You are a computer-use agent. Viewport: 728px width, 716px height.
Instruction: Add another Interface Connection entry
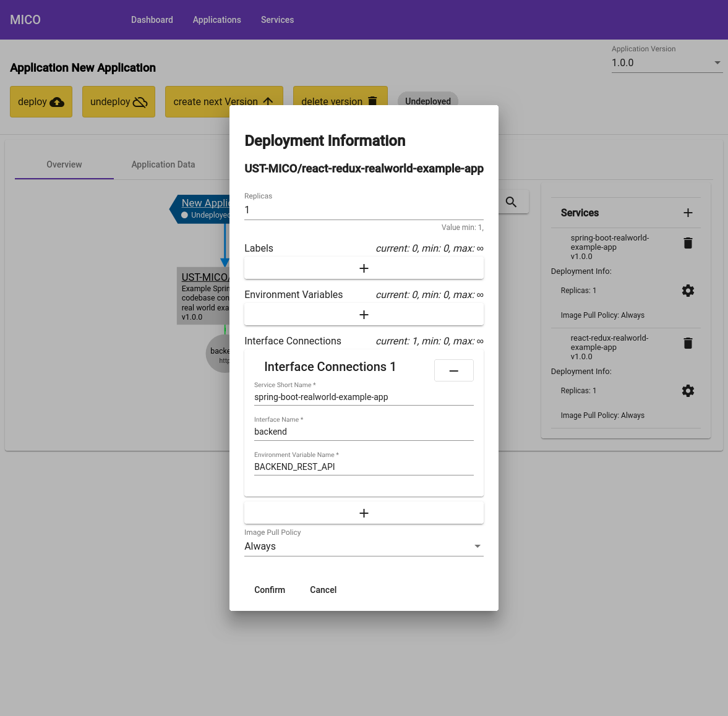coord(364,513)
